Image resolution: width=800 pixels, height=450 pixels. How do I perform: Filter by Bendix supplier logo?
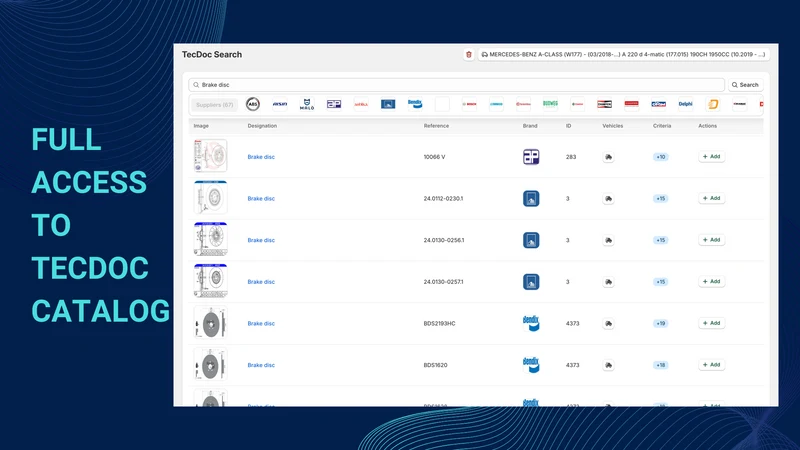tap(415, 104)
